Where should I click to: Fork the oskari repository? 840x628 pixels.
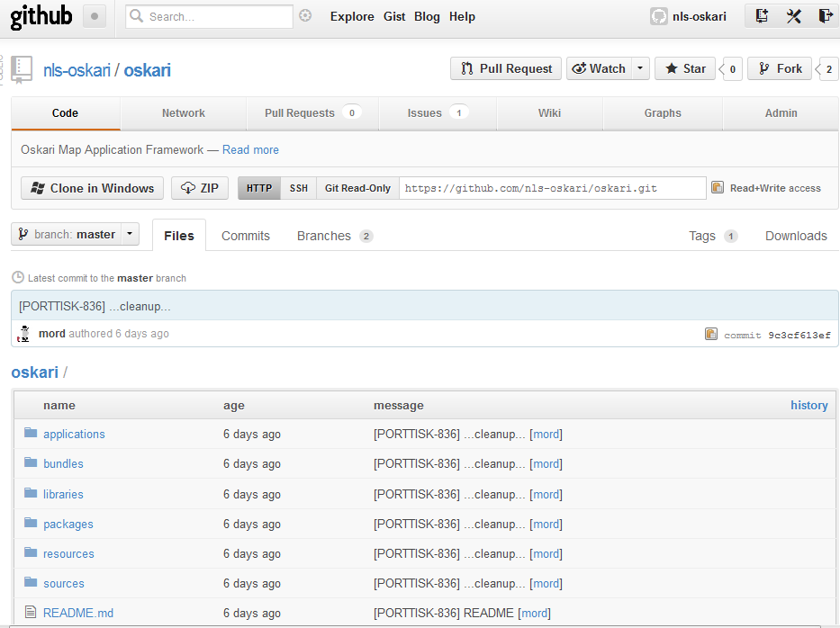point(780,68)
